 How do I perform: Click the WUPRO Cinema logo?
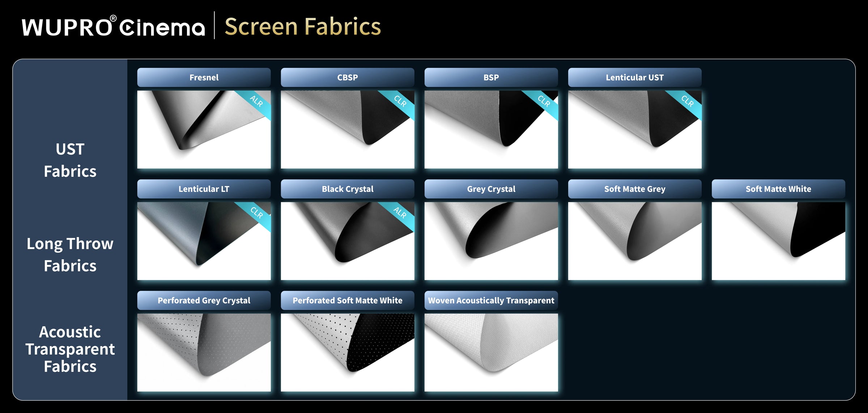click(x=113, y=26)
